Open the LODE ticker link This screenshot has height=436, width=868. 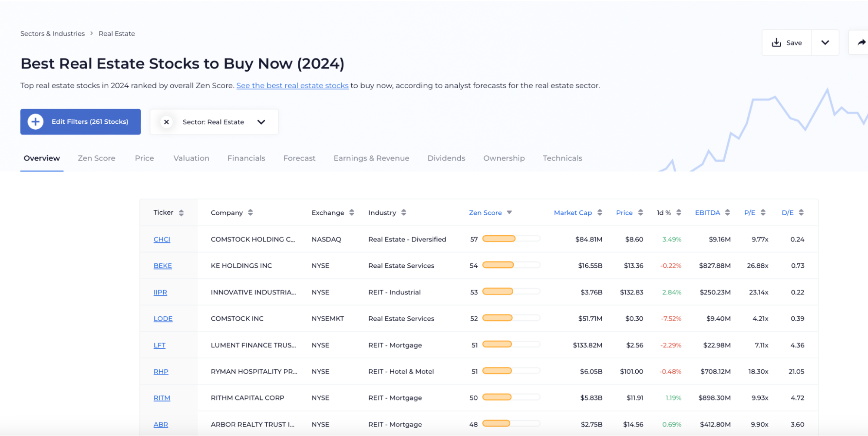click(163, 319)
